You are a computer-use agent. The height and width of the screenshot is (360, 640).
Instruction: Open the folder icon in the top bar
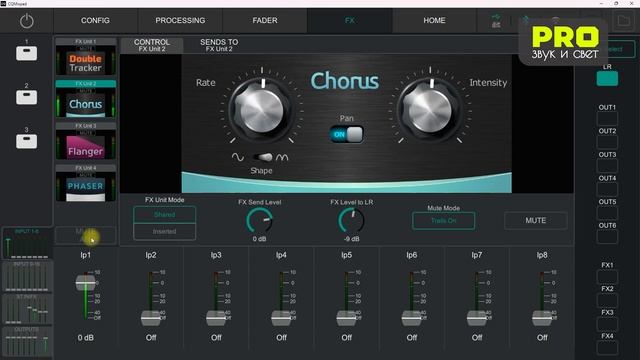623,20
